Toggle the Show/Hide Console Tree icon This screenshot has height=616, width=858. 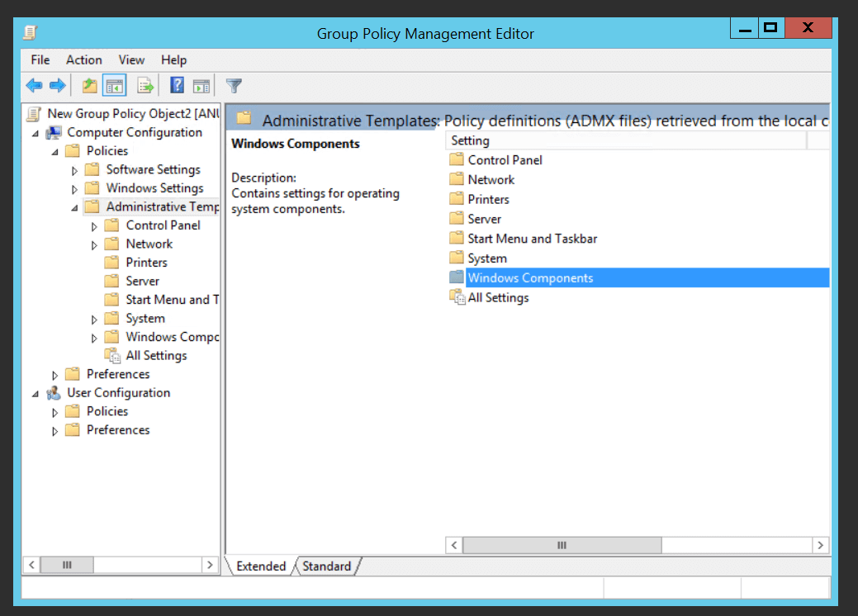pos(115,85)
